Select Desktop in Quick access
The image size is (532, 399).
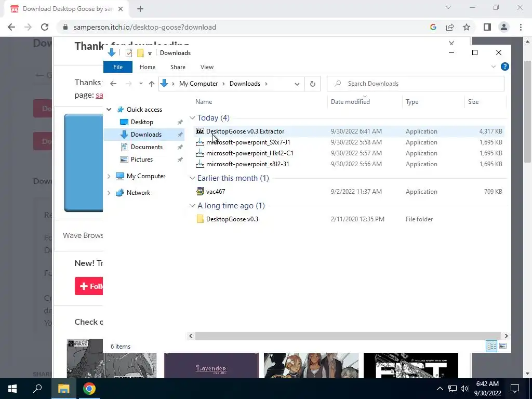point(142,122)
